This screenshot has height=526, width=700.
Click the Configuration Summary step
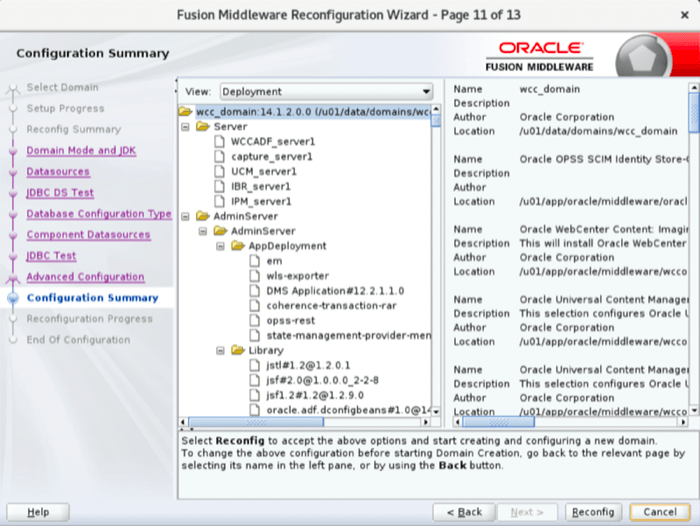(x=93, y=298)
